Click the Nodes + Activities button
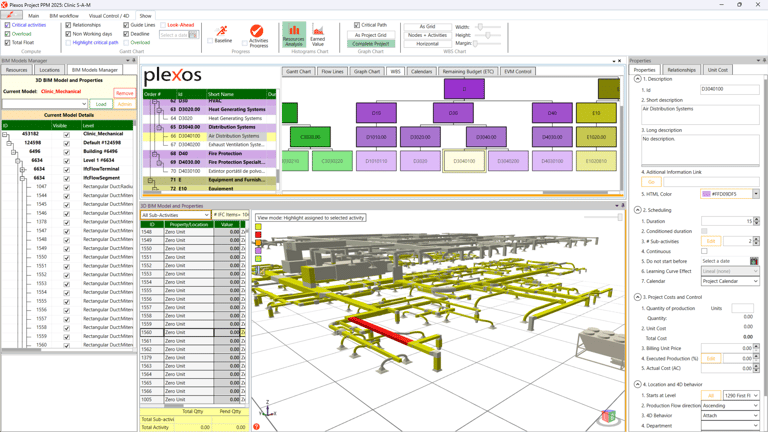This screenshot has height=432, width=768. (x=427, y=35)
